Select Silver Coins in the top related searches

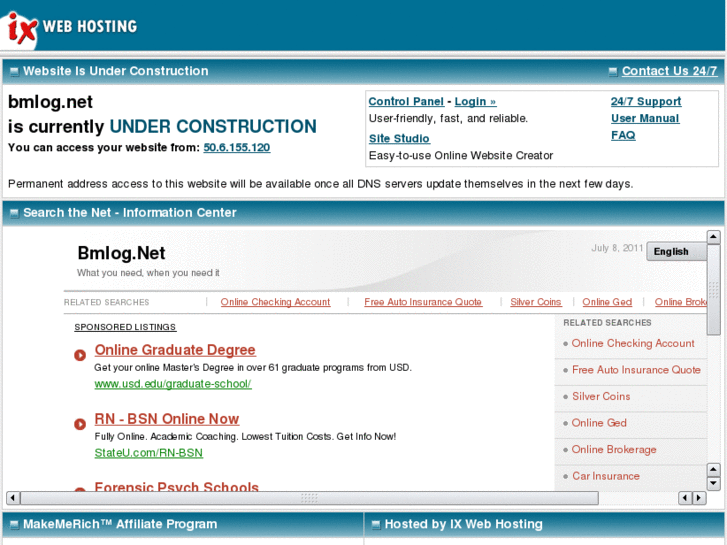[536, 302]
